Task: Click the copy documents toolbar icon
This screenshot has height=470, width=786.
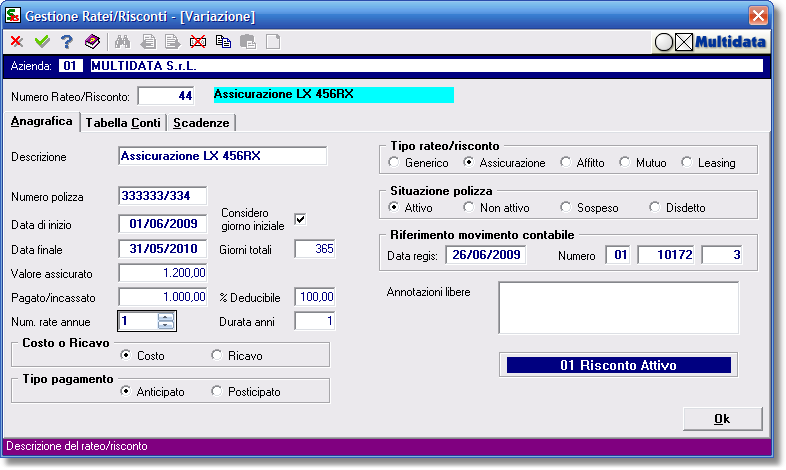Action: [223, 42]
